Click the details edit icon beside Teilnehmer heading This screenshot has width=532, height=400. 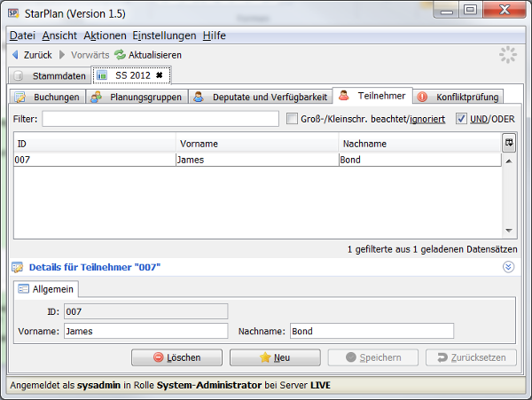click(18, 267)
